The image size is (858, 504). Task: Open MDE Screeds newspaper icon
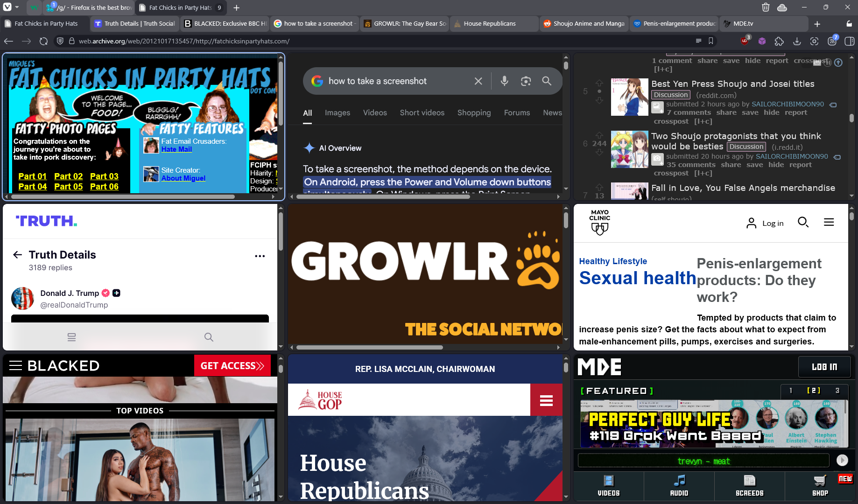point(749,480)
